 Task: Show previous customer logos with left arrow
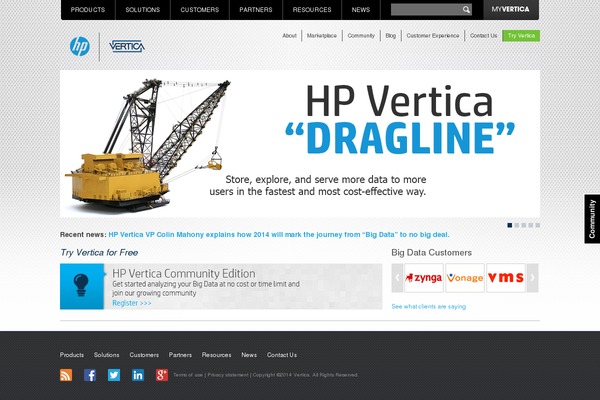pos(397,278)
